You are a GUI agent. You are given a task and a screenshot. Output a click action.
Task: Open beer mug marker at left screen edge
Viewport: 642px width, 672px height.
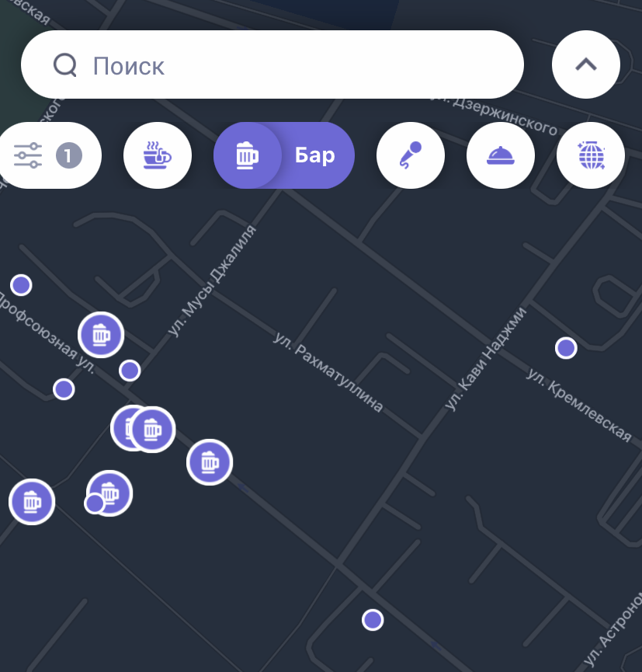coord(32,502)
